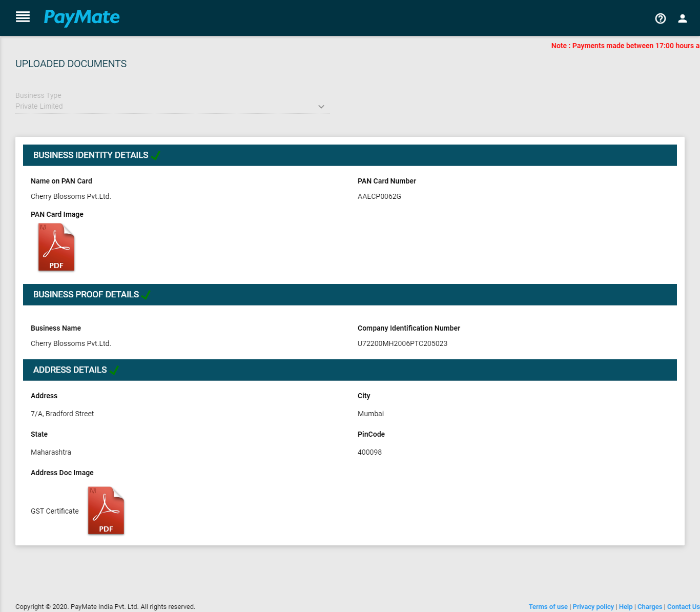The width and height of the screenshot is (700, 612).
Task: Open the Charges footer link
Action: pyautogui.click(x=650, y=606)
